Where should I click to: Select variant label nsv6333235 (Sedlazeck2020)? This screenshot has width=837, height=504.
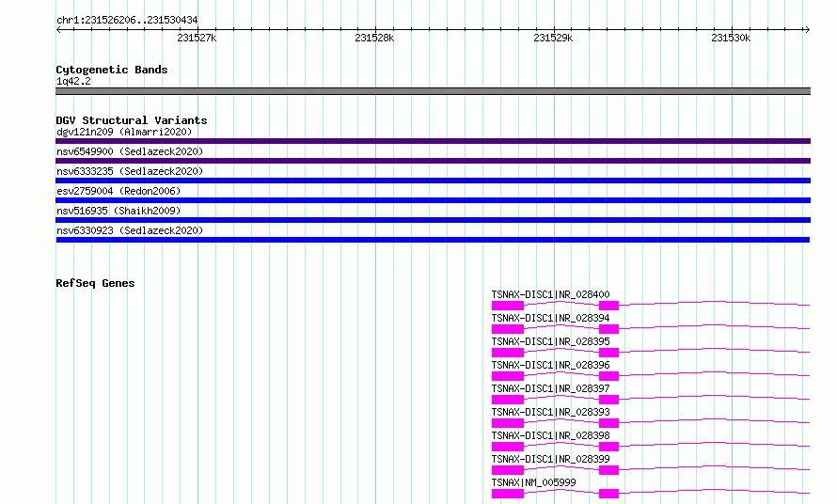(130, 171)
